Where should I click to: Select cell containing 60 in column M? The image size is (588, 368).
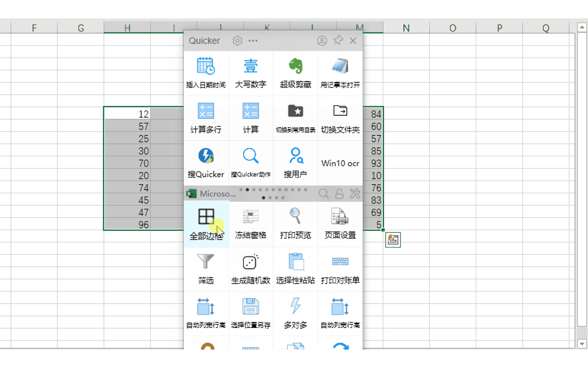pyautogui.click(x=373, y=126)
